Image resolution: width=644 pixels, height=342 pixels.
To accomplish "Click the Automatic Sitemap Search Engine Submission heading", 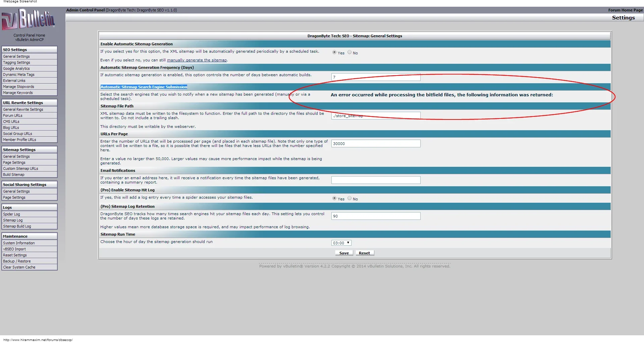I will (144, 87).
